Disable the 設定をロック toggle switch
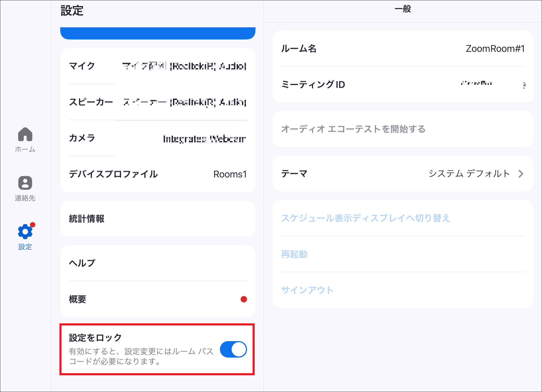Viewport: 542px width, 392px height. point(233,350)
